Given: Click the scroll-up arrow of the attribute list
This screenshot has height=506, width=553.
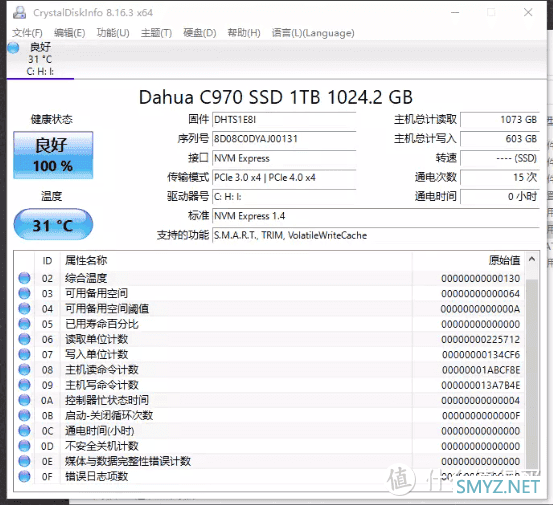Looking at the screenshot, I should pyautogui.click(x=532, y=260).
